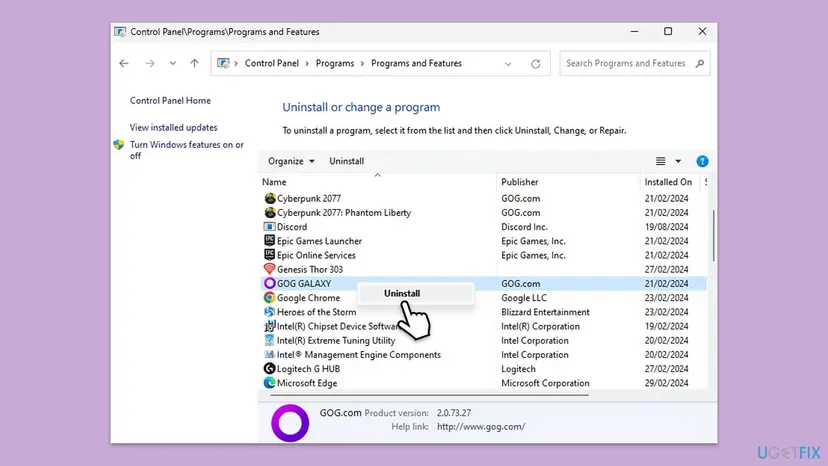Viewport: 828px width, 466px height.
Task: Click the Discord program icon
Action: point(269,227)
